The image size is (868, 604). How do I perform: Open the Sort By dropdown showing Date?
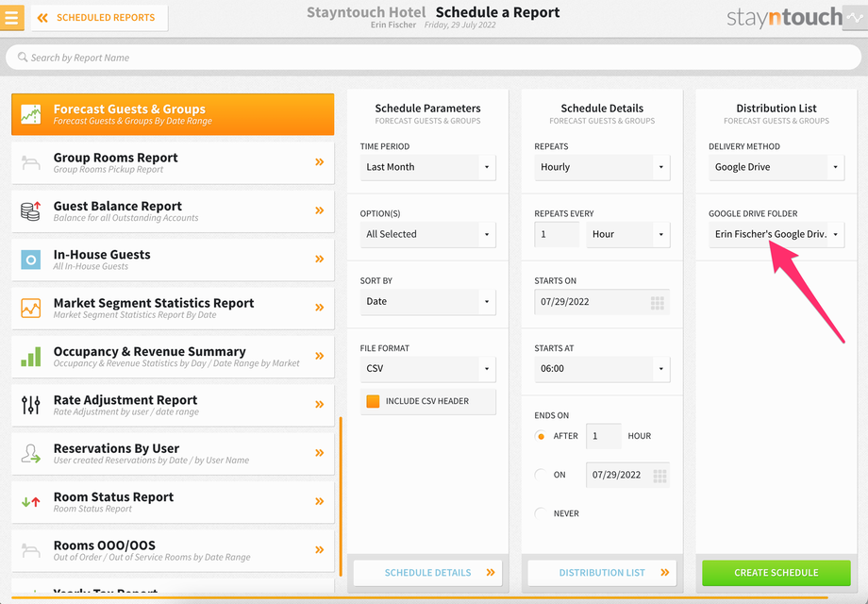[428, 302]
